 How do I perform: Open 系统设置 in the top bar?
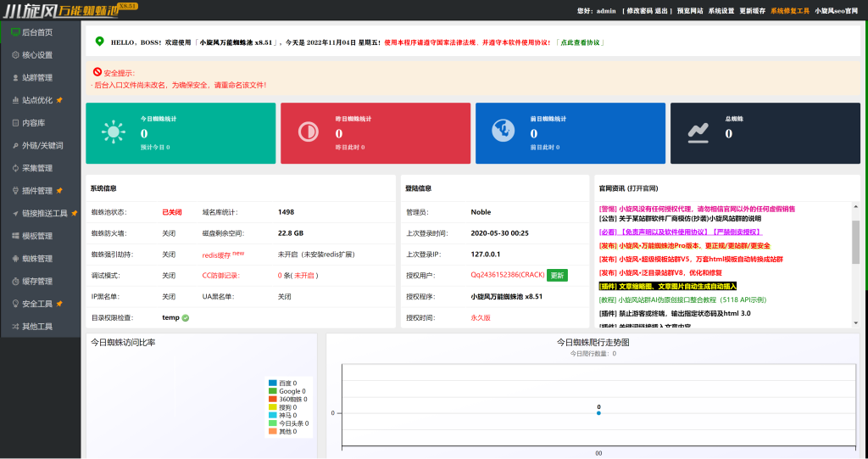pyautogui.click(x=721, y=10)
